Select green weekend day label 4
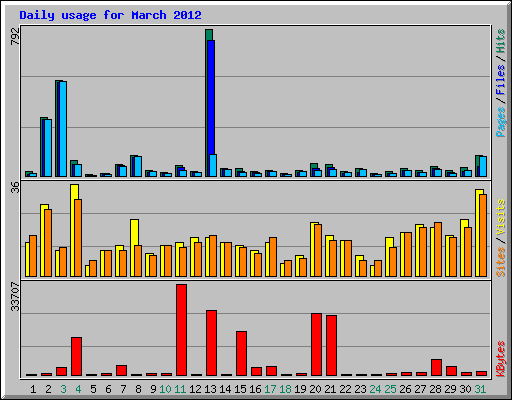The image size is (512, 400). (x=78, y=389)
